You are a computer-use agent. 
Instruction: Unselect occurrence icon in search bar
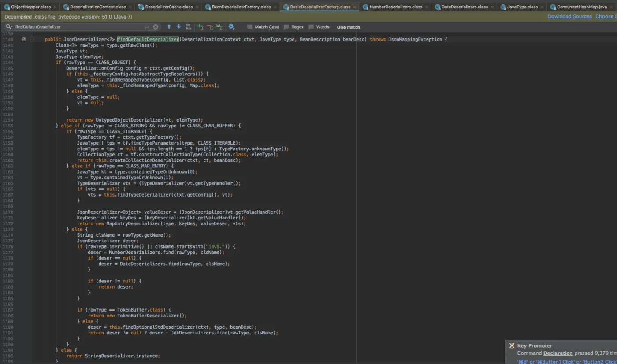coord(210,27)
